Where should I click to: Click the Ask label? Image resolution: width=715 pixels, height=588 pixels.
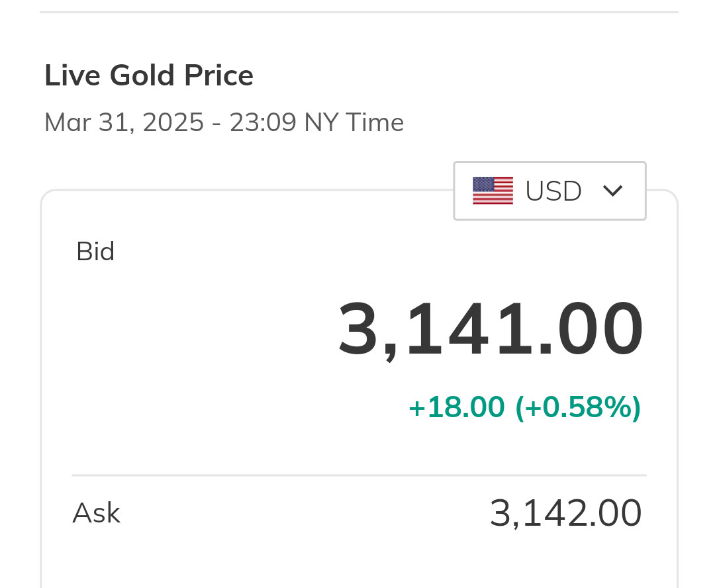pos(96,513)
